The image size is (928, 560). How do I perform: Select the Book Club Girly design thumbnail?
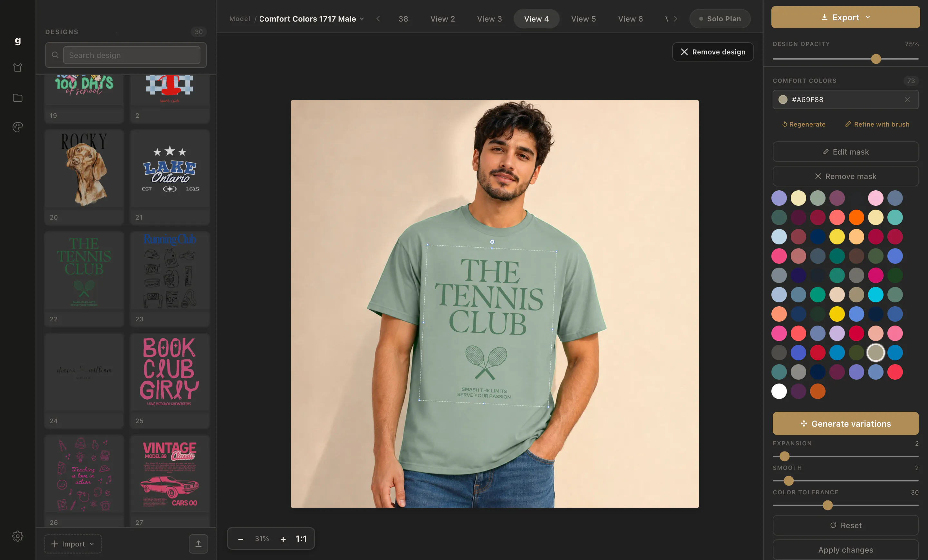pyautogui.click(x=169, y=371)
